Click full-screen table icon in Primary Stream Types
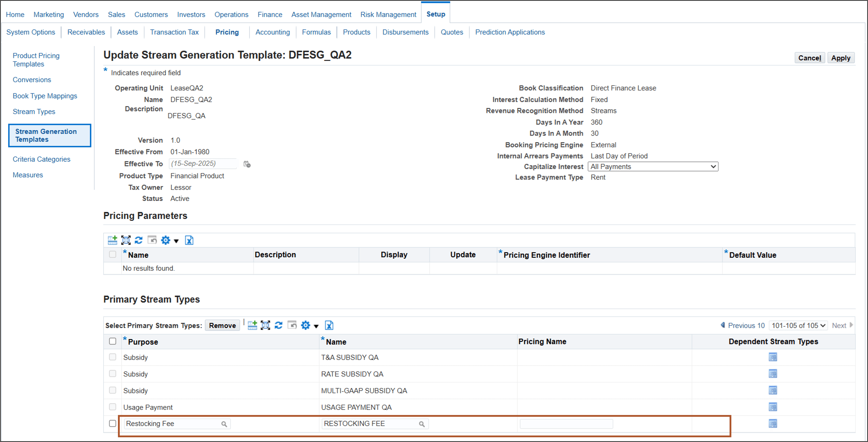Viewport: 868px width, 442px height. (265, 325)
